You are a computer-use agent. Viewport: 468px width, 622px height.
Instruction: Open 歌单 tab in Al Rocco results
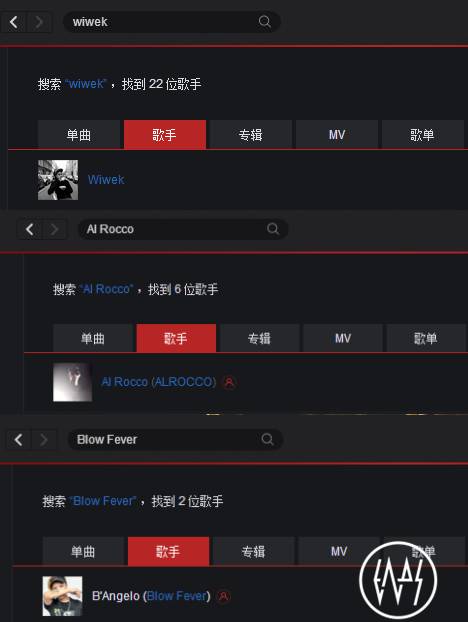click(x=426, y=338)
